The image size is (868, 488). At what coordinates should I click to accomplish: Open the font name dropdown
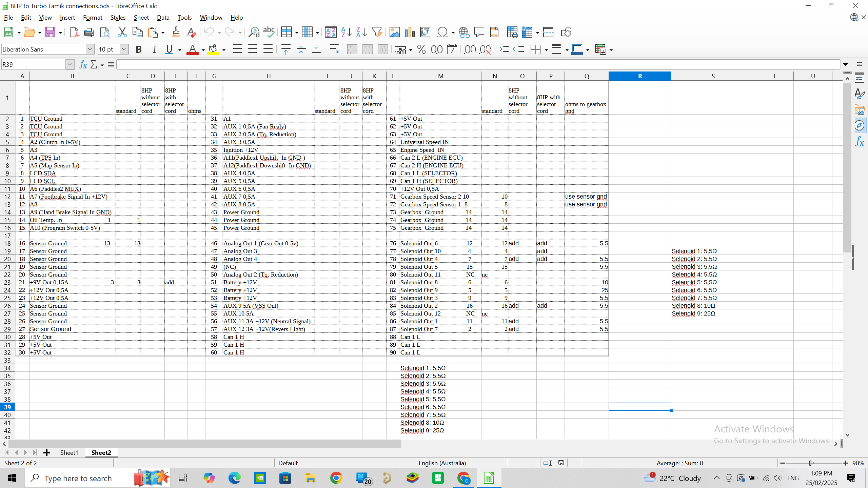[x=90, y=49]
